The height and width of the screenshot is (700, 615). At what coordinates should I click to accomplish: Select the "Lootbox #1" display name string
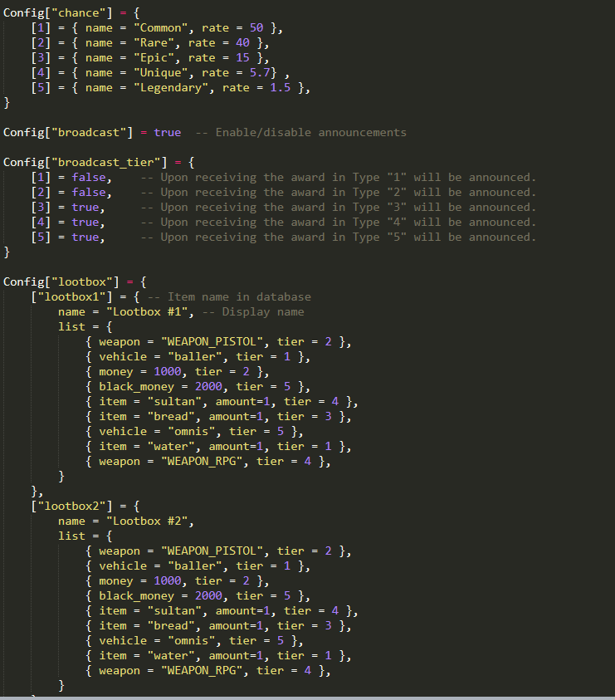[x=147, y=312]
